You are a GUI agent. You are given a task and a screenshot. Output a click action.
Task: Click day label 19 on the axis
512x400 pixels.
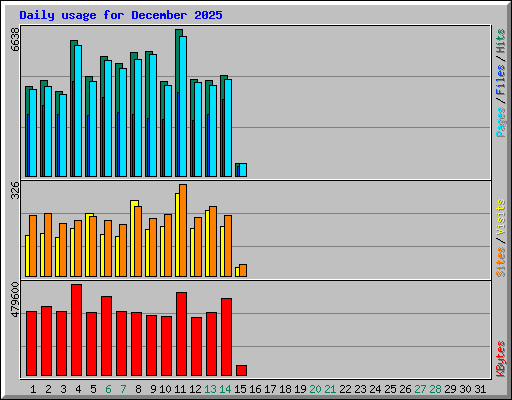pyautogui.click(x=300, y=389)
